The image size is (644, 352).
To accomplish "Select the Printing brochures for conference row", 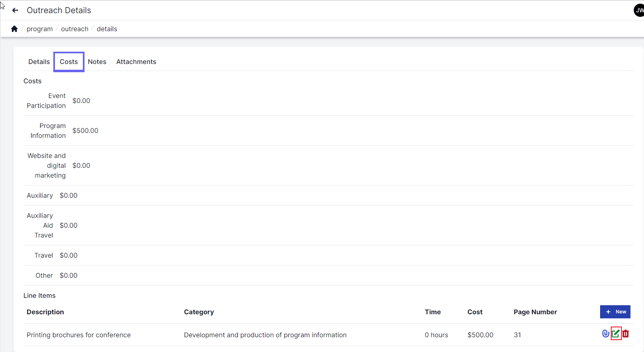I will pos(78,335).
